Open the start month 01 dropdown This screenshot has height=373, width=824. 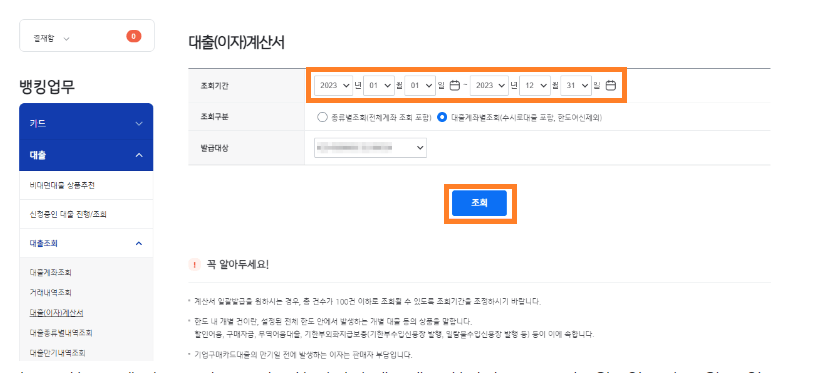pos(379,85)
